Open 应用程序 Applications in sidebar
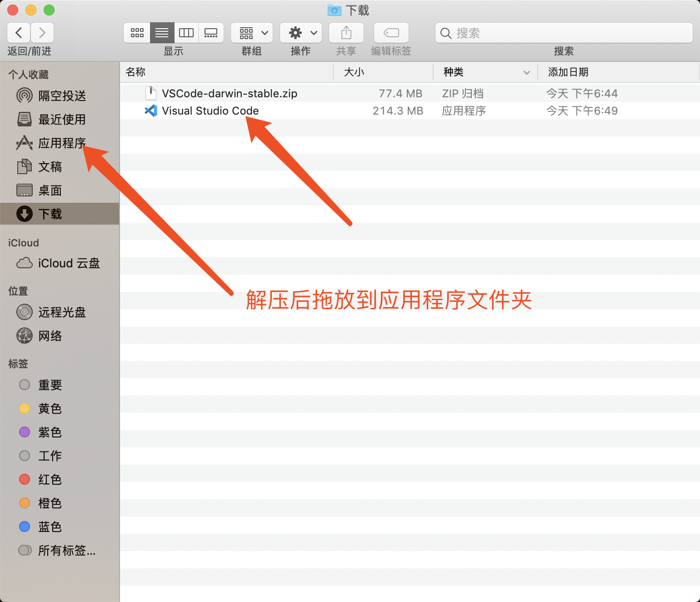This screenshot has height=602, width=700. pyautogui.click(x=60, y=143)
